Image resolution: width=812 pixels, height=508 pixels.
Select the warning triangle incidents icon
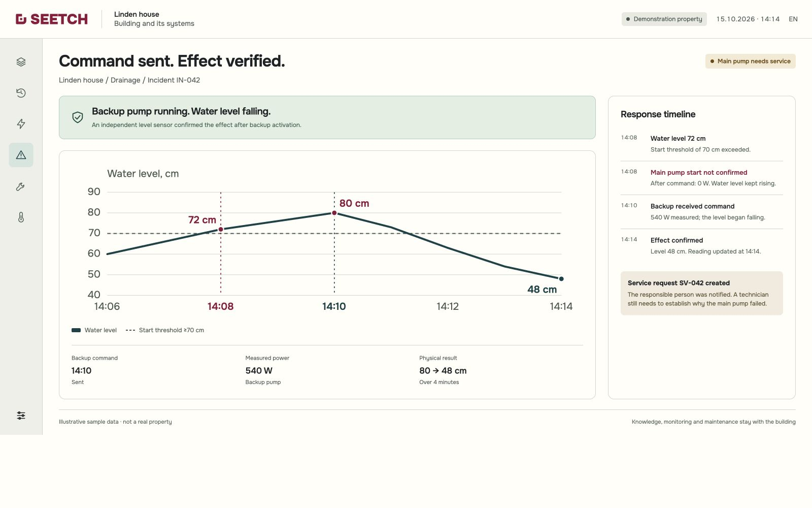click(21, 155)
